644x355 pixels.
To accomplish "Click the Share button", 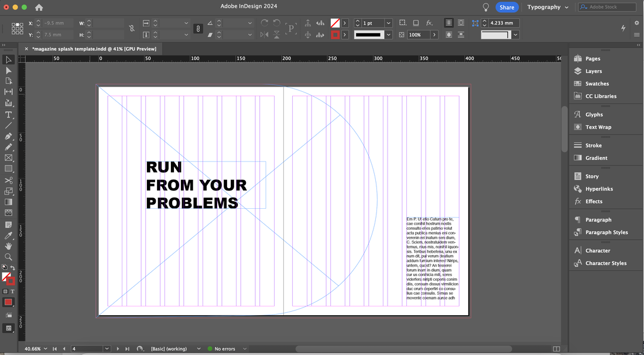I will (507, 8).
